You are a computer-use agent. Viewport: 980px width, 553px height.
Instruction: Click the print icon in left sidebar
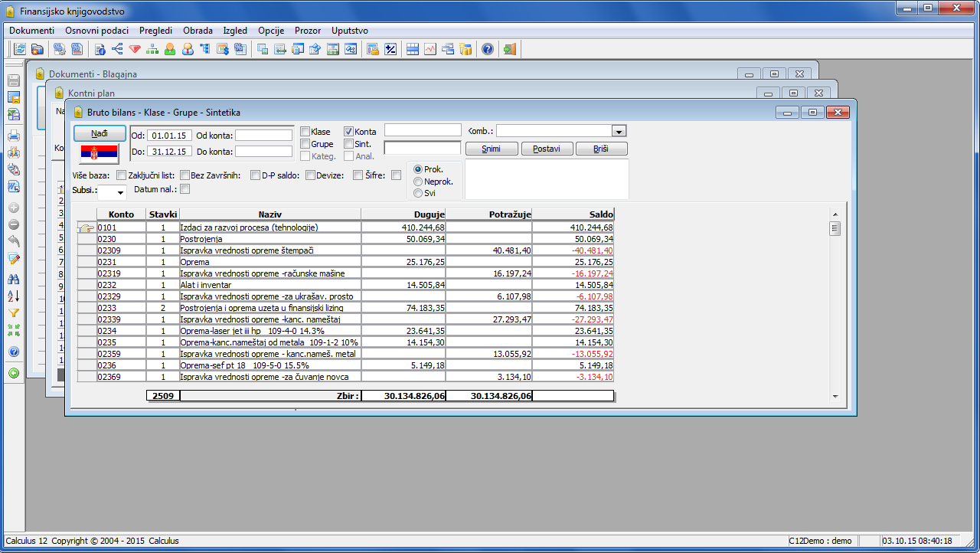14,136
